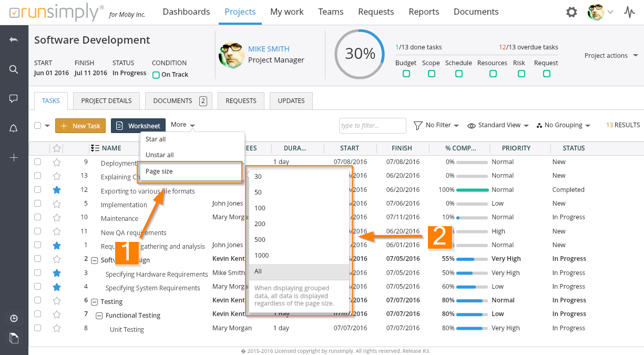Check the Deployment task checkbox

[38, 162]
